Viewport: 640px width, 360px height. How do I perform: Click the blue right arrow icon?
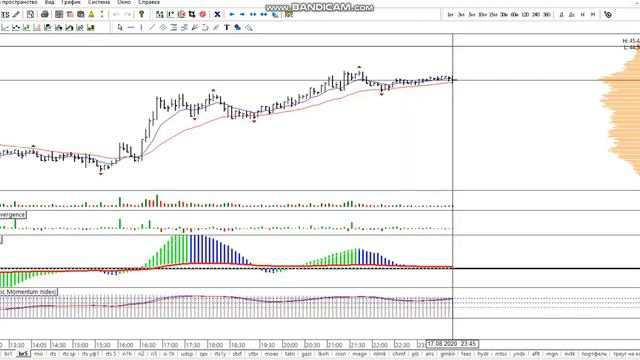coord(242,15)
